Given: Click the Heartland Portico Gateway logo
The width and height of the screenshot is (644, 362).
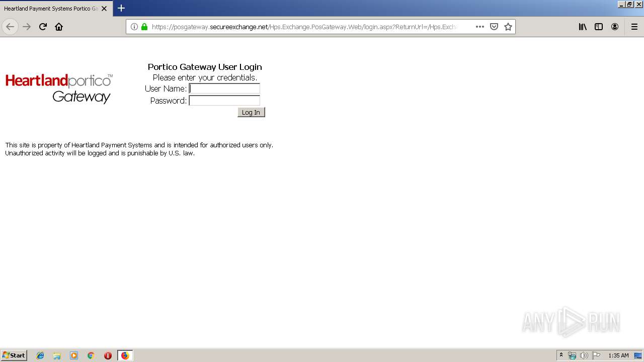Looking at the screenshot, I should click(x=59, y=88).
